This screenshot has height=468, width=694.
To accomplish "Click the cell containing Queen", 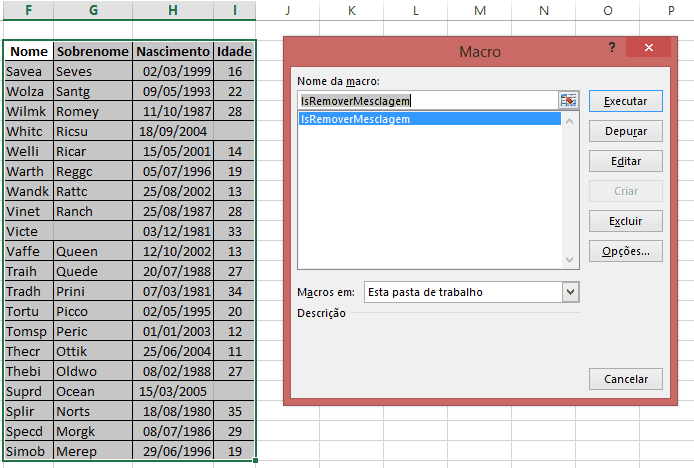I will (x=93, y=251).
